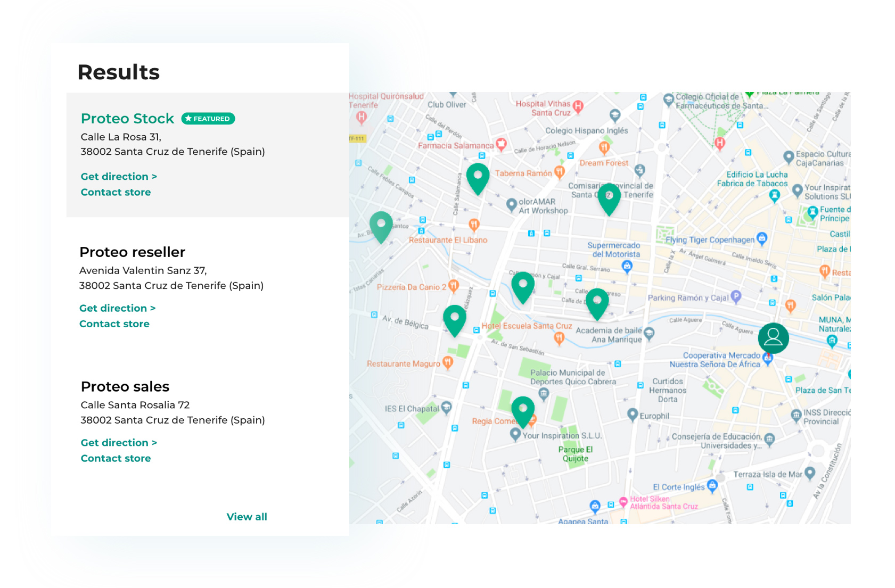Select green pin near Regia Comedy
Image resolution: width=895 pixels, height=588 pixels.
pyautogui.click(x=523, y=412)
